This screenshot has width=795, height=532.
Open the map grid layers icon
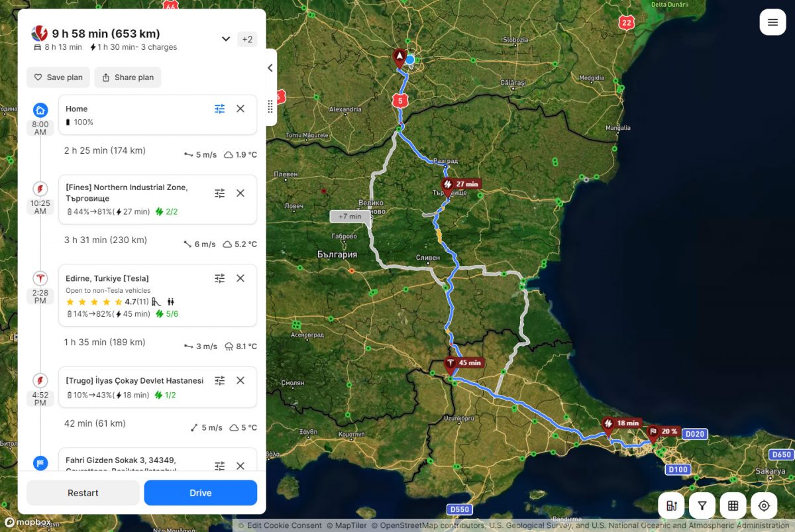click(733, 505)
